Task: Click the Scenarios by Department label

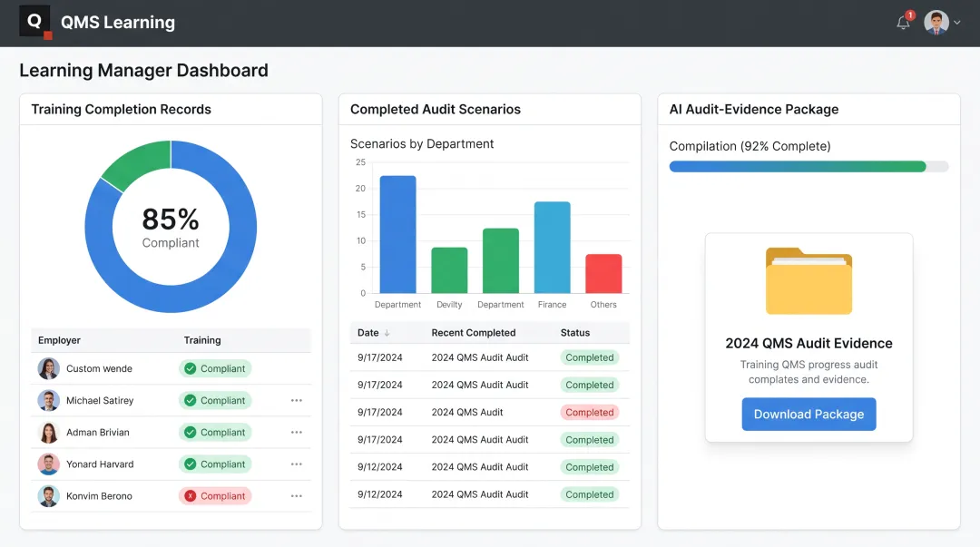Action: 422,144
